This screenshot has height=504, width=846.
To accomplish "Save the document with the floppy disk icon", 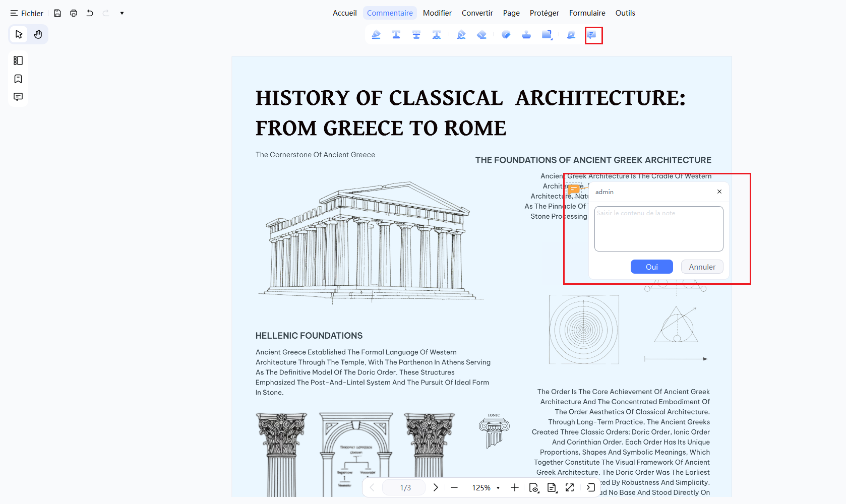I will pyautogui.click(x=57, y=13).
